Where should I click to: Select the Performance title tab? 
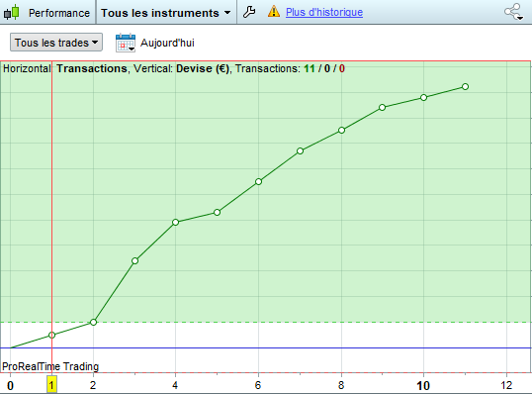click(x=59, y=13)
